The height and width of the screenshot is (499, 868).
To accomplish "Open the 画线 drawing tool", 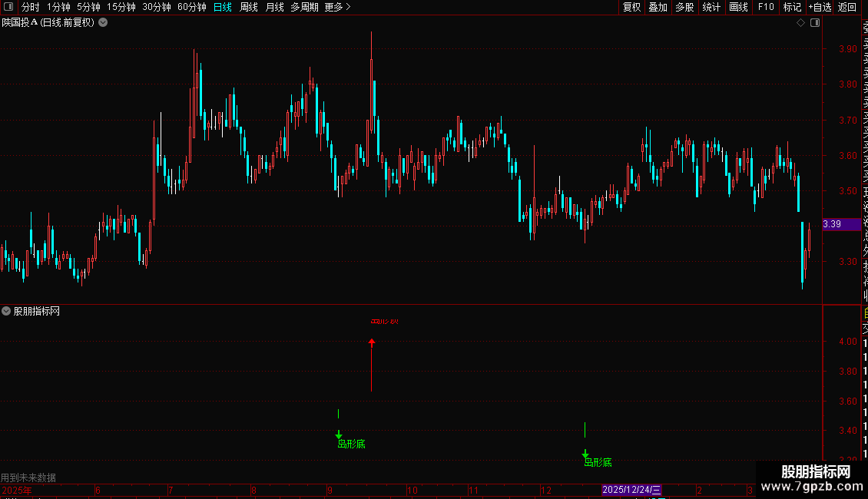I will [738, 7].
